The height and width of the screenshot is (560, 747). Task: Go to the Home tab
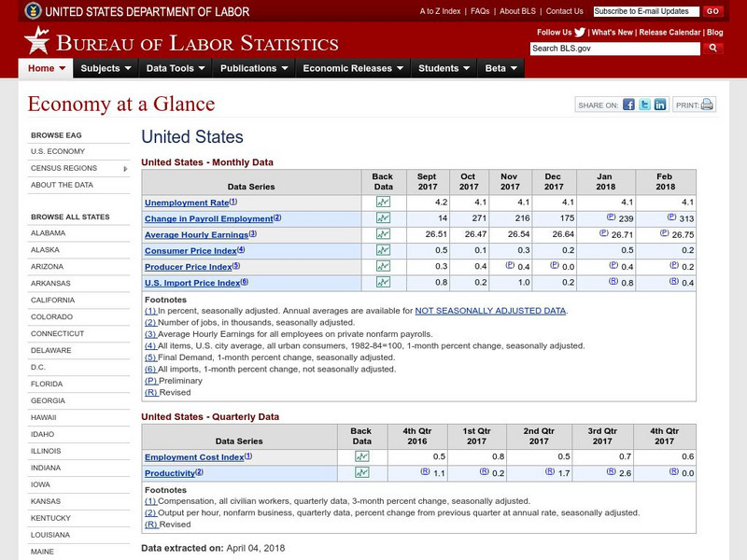pyautogui.click(x=46, y=68)
